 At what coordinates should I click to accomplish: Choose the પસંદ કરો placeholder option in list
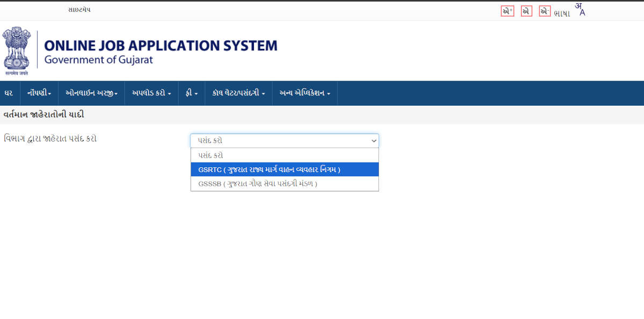tap(284, 155)
